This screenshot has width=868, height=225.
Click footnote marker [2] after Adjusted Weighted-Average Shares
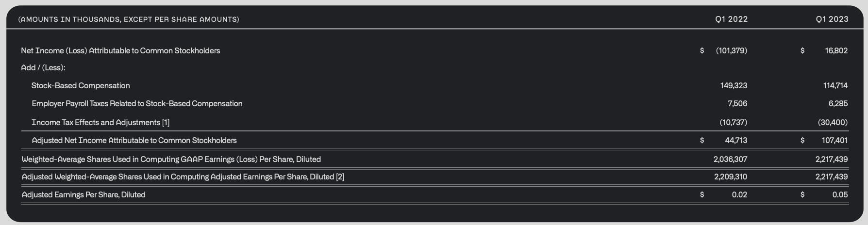(x=340, y=177)
